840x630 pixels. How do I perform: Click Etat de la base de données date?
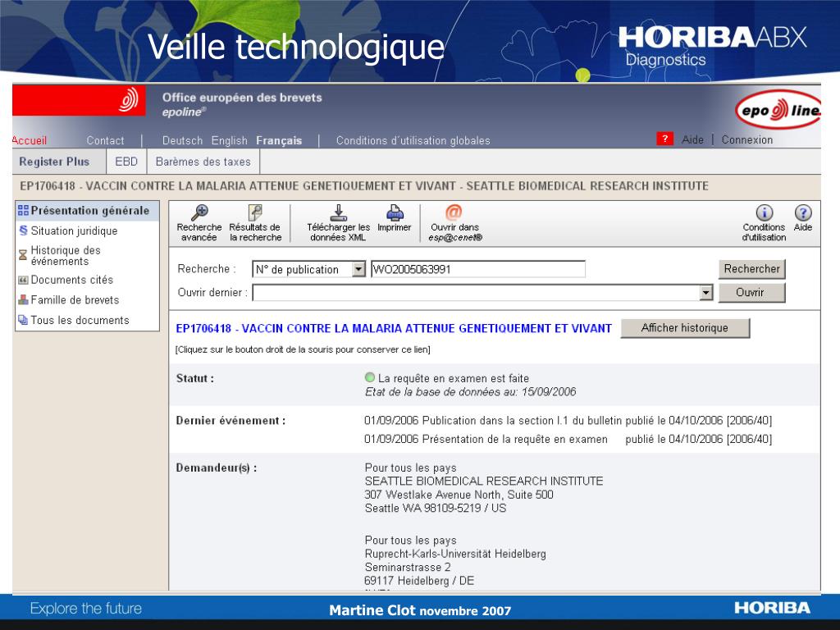[470, 391]
